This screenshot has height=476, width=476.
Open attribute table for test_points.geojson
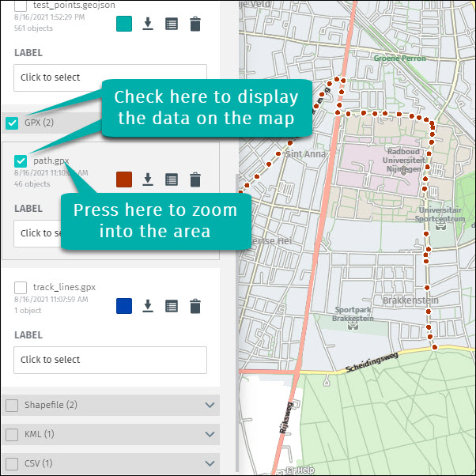[x=172, y=24]
